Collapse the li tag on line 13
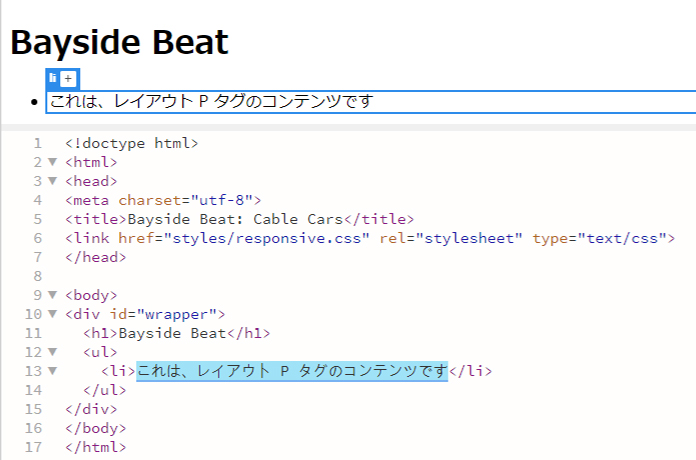Screen dimensions: 696x460 pyautogui.click(x=52, y=371)
